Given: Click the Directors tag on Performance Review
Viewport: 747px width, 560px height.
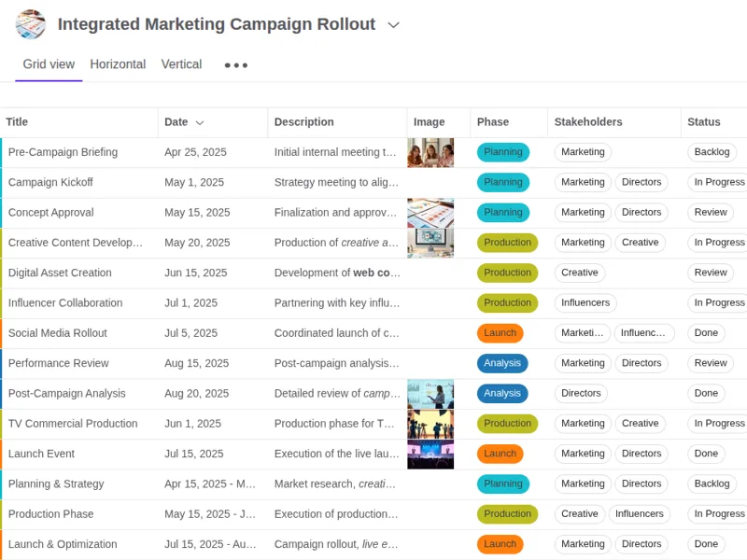Looking at the screenshot, I should pos(641,363).
